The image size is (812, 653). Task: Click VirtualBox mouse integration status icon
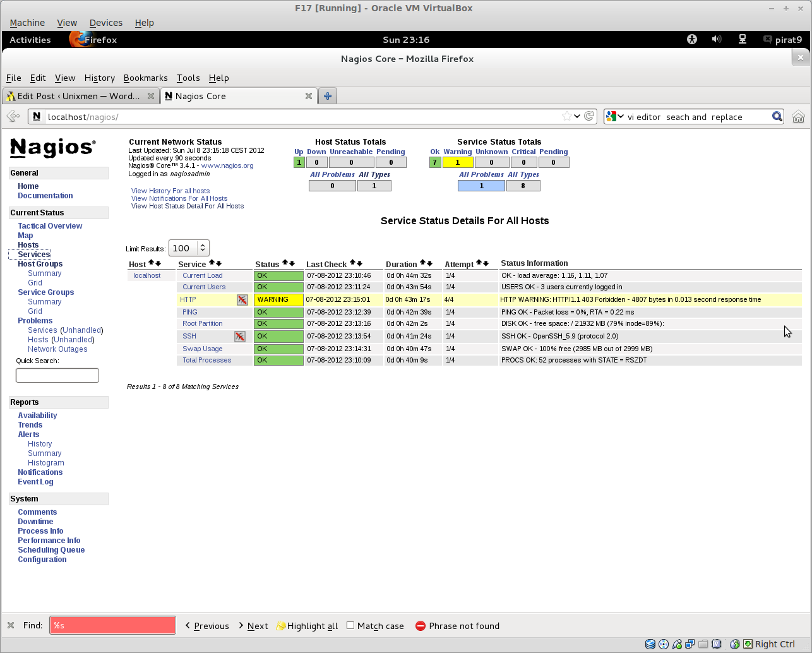pos(734,644)
